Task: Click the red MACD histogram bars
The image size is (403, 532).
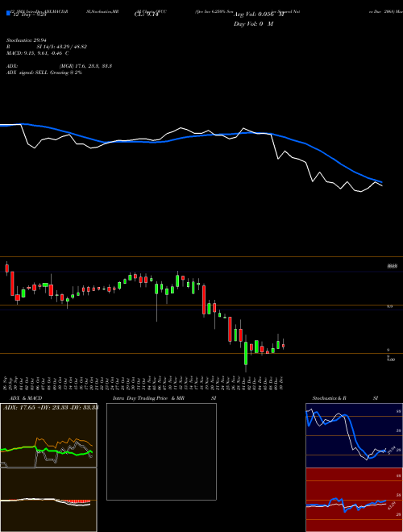Action: 77,501
